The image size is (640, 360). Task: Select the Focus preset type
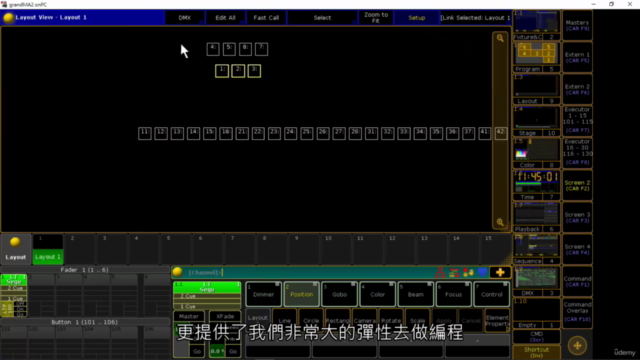pyautogui.click(x=453, y=294)
